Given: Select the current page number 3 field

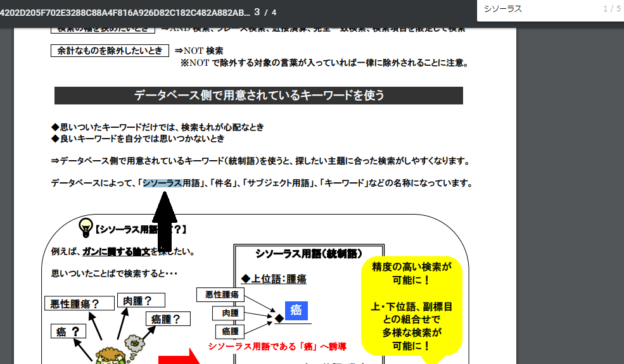Looking at the screenshot, I should pyautogui.click(x=257, y=12).
